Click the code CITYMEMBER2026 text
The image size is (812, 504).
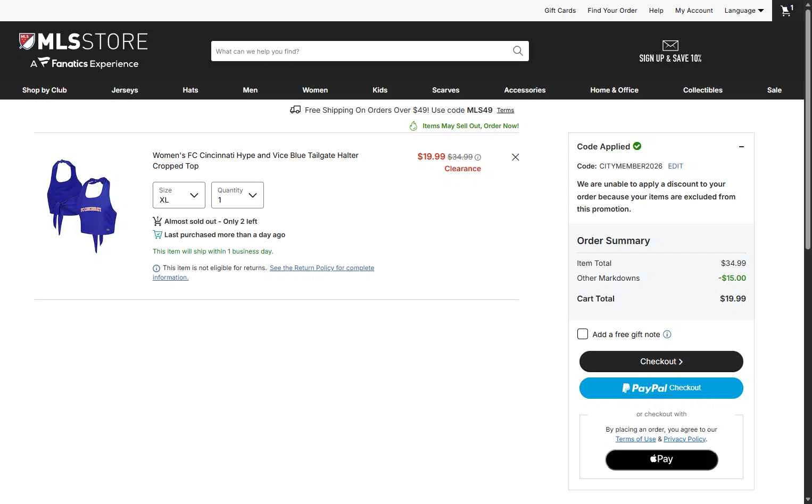tap(631, 166)
